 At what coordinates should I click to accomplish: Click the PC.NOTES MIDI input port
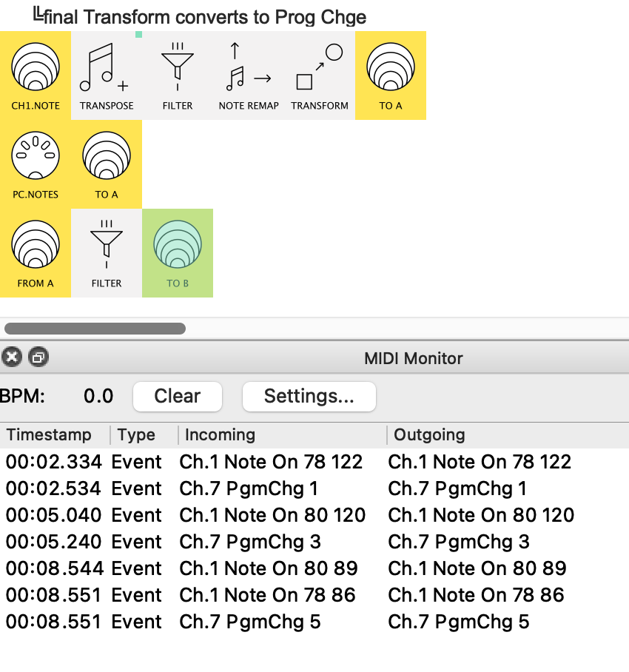tap(36, 164)
